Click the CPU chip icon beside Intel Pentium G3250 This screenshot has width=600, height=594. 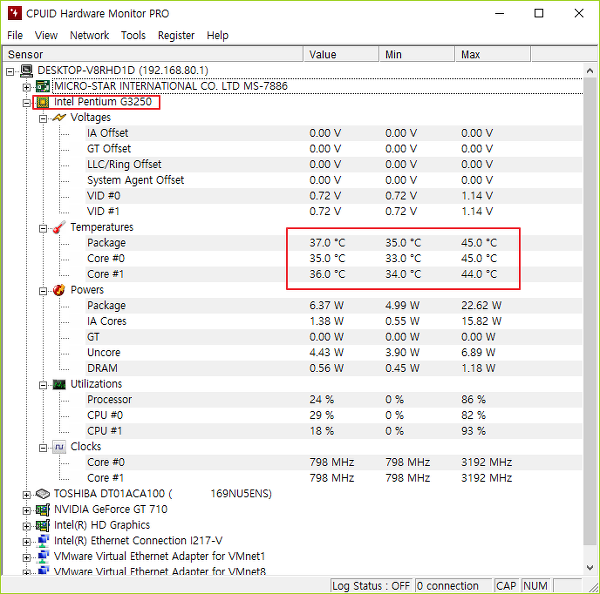click(42, 102)
